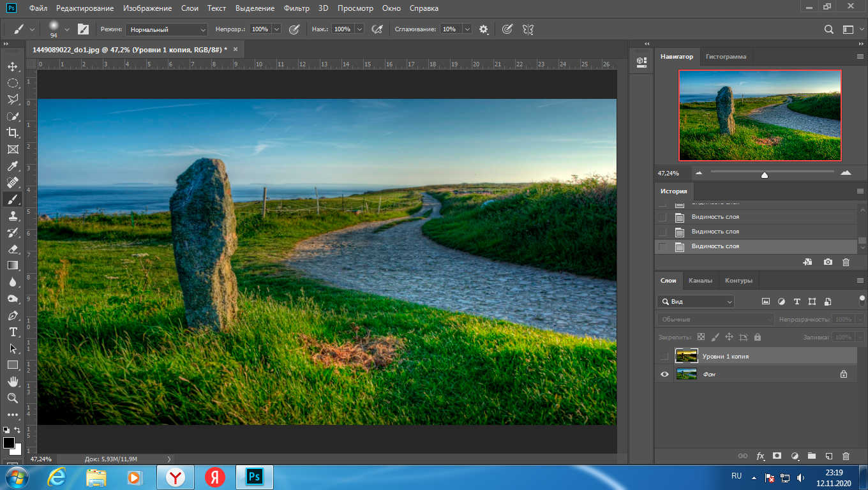Create new snapshot camera icon in History panel
The height and width of the screenshot is (490, 868).
(x=828, y=262)
